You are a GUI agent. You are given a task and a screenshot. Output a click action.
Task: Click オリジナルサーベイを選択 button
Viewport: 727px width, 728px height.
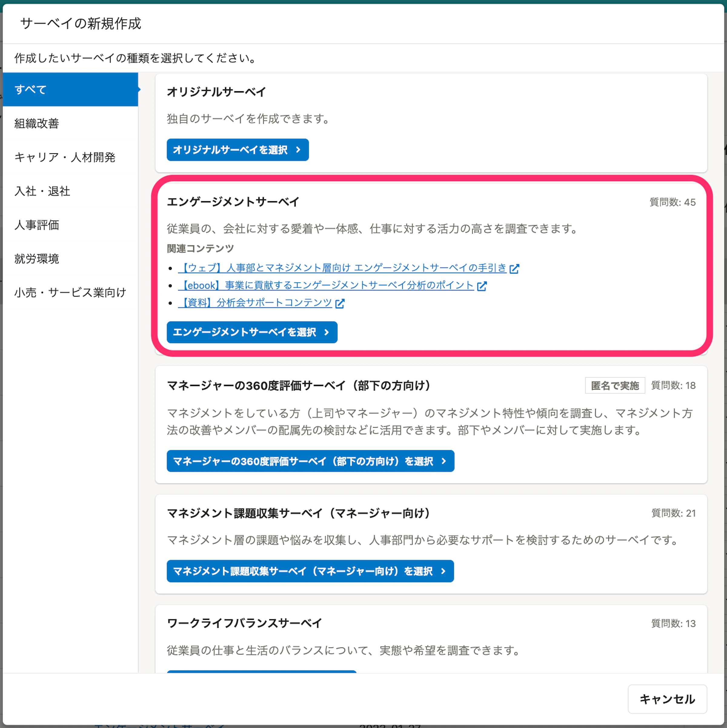(x=238, y=150)
